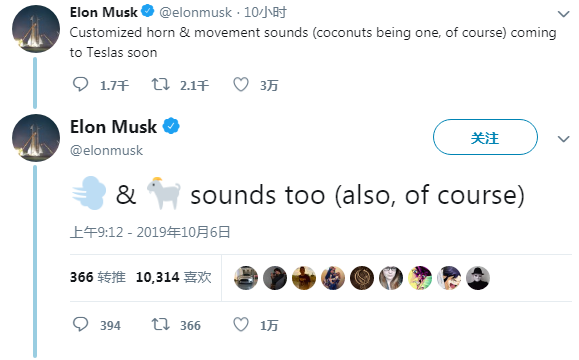
Task: Like the goat sounds tweet (1万)
Action: click(241, 325)
